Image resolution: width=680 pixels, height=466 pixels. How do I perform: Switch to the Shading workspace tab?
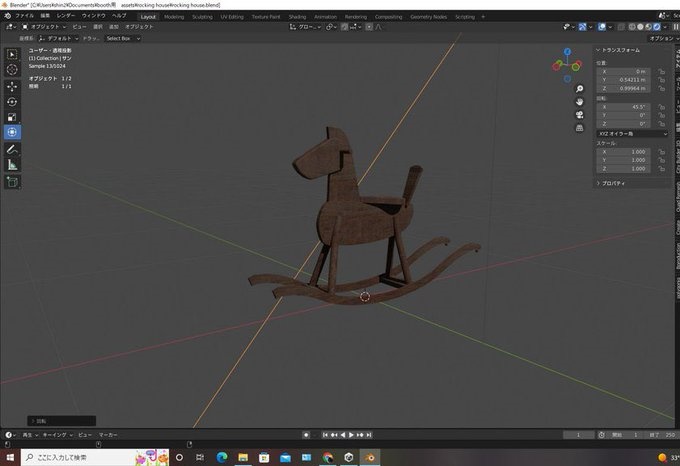coord(298,17)
